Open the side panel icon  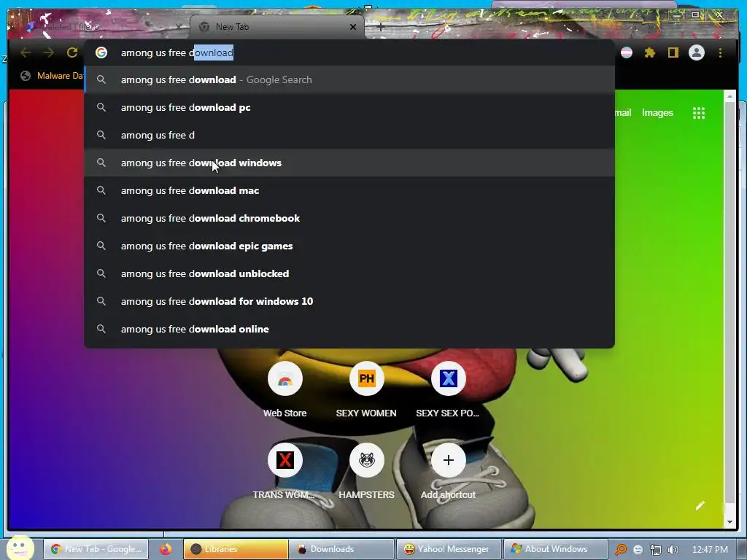tap(673, 52)
